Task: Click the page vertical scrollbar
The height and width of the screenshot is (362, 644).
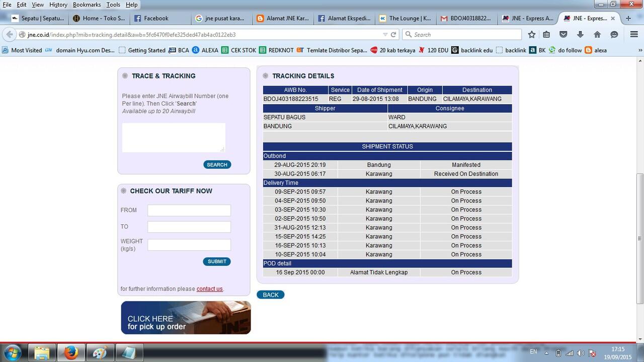Action: pos(640,238)
